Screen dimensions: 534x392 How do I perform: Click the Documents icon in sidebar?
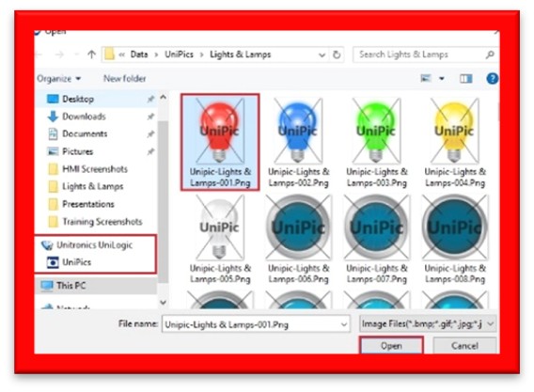pos(53,133)
